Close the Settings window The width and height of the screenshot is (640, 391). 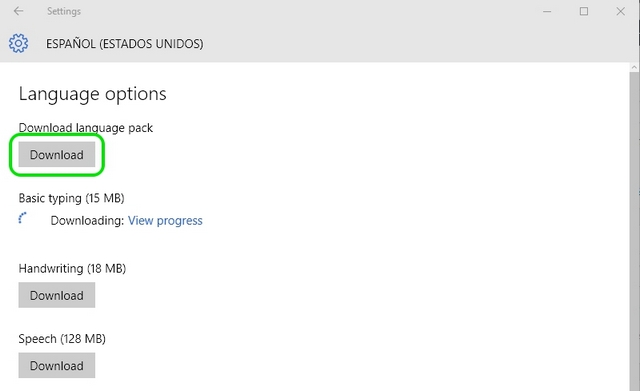(x=620, y=11)
